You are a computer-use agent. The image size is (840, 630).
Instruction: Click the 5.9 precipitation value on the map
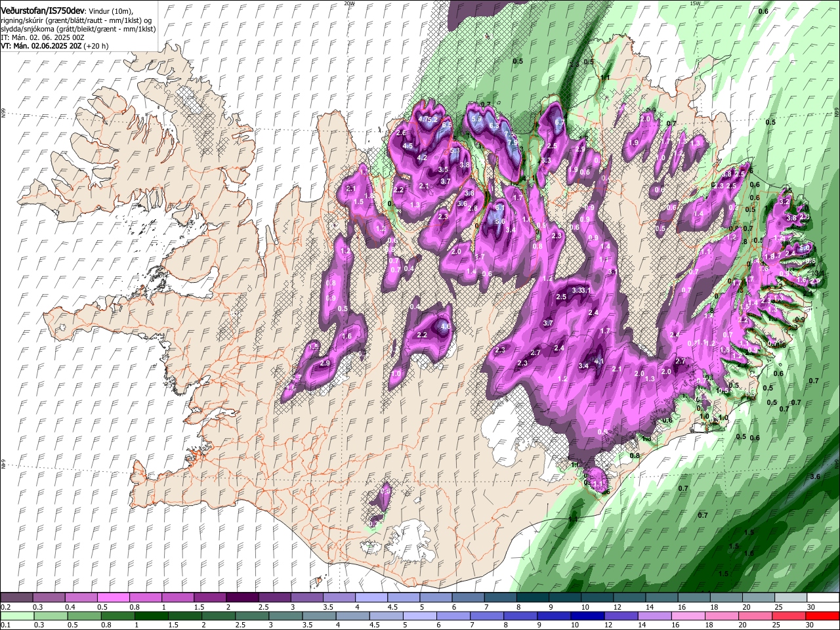pyautogui.click(x=477, y=120)
